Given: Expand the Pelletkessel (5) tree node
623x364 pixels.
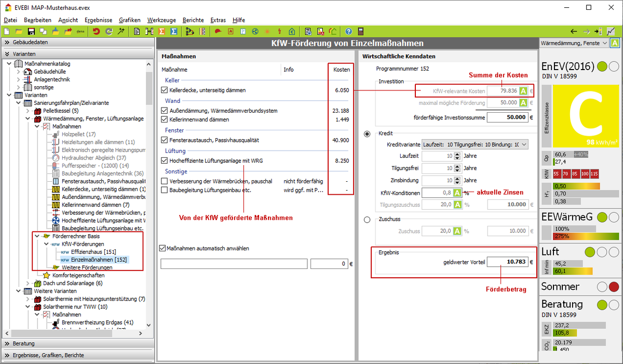Looking at the screenshot, I should coord(28,111).
